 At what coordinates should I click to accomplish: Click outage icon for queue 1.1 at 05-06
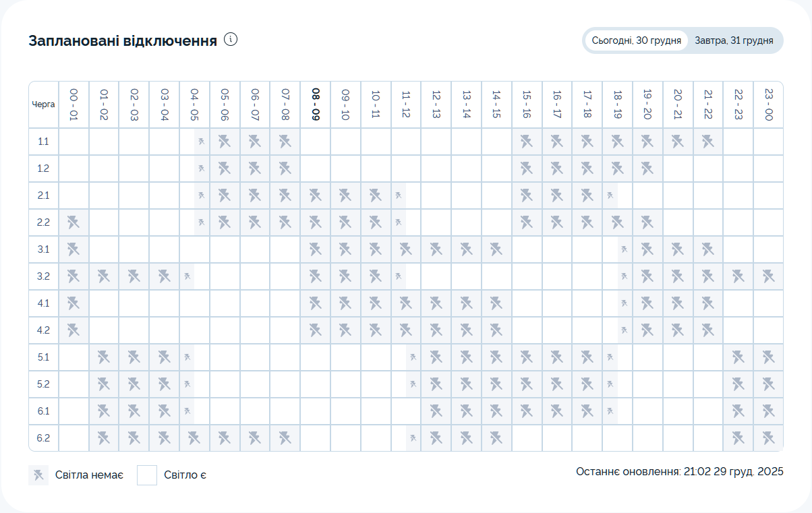point(225,142)
